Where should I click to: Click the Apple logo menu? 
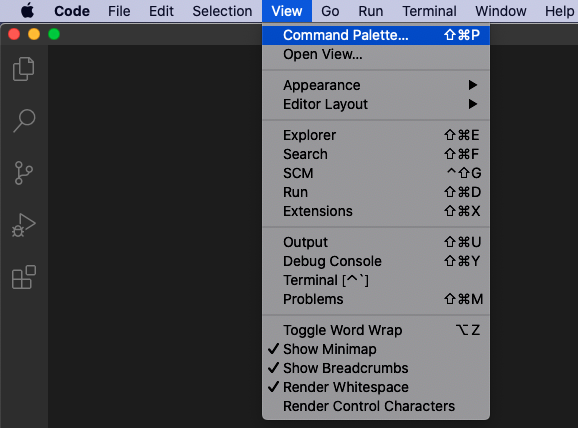point(28,11)
